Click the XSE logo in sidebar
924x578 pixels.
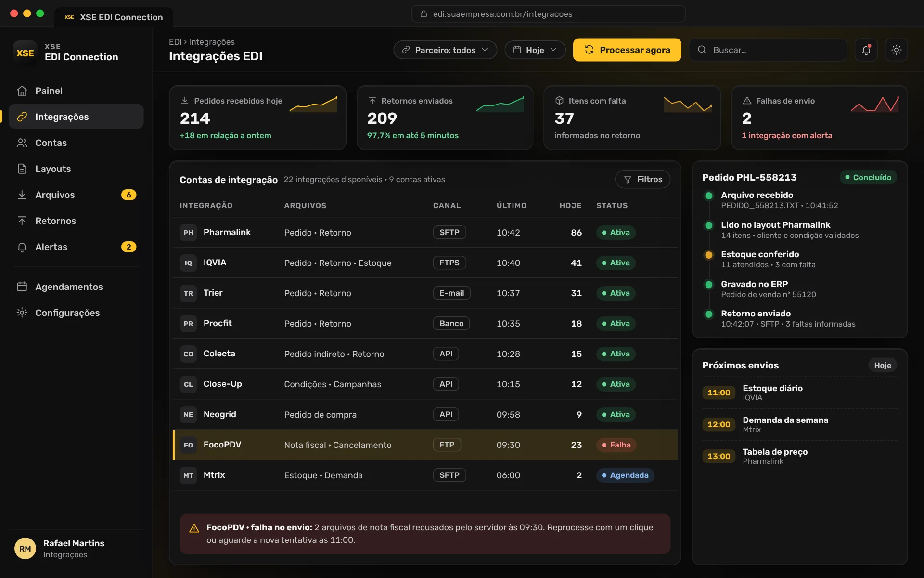pyautogui.click(x=25, y=53)
